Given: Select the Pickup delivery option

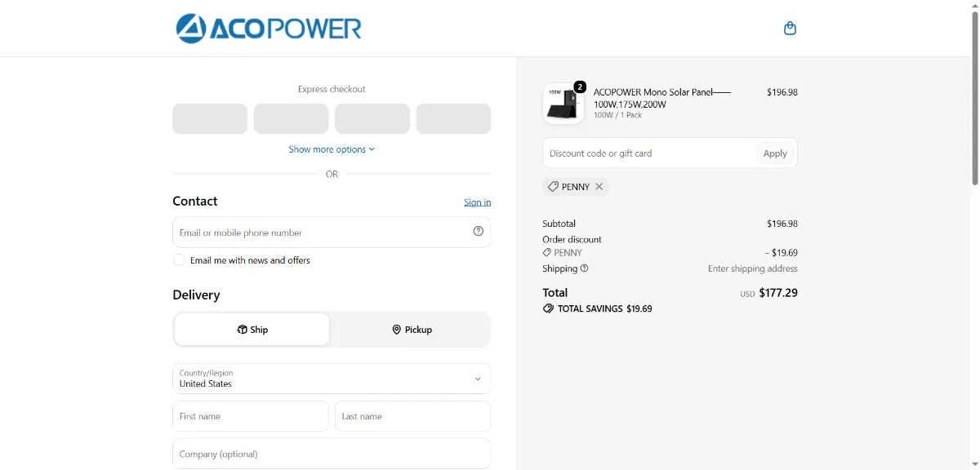Looking at the screenshot, I should point(412,330).
